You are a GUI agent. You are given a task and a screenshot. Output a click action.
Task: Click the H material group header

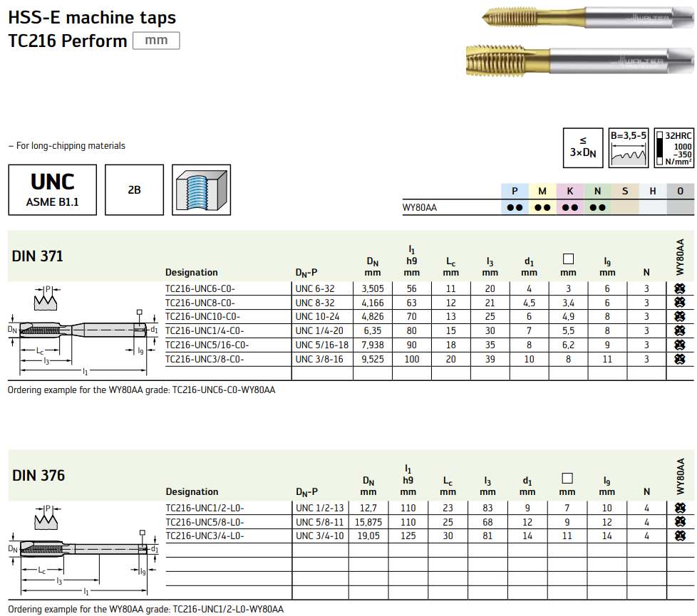[x=653, y=191]
